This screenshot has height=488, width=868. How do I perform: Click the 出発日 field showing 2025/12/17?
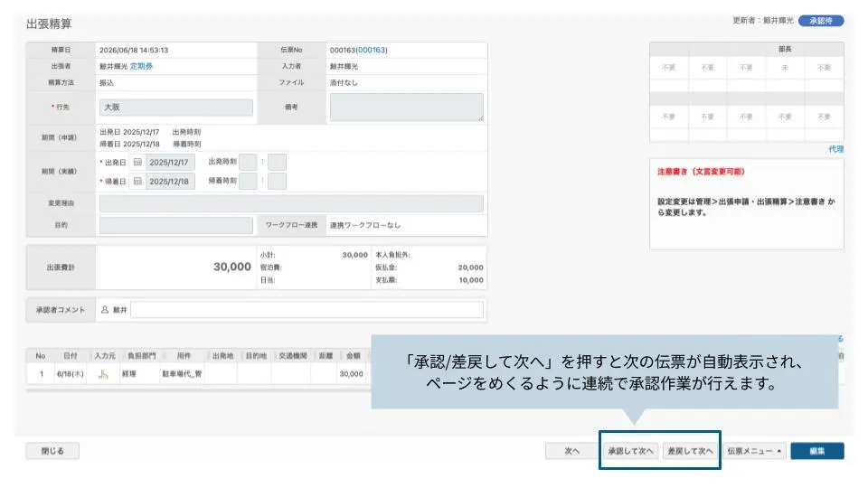coord(170,162)
